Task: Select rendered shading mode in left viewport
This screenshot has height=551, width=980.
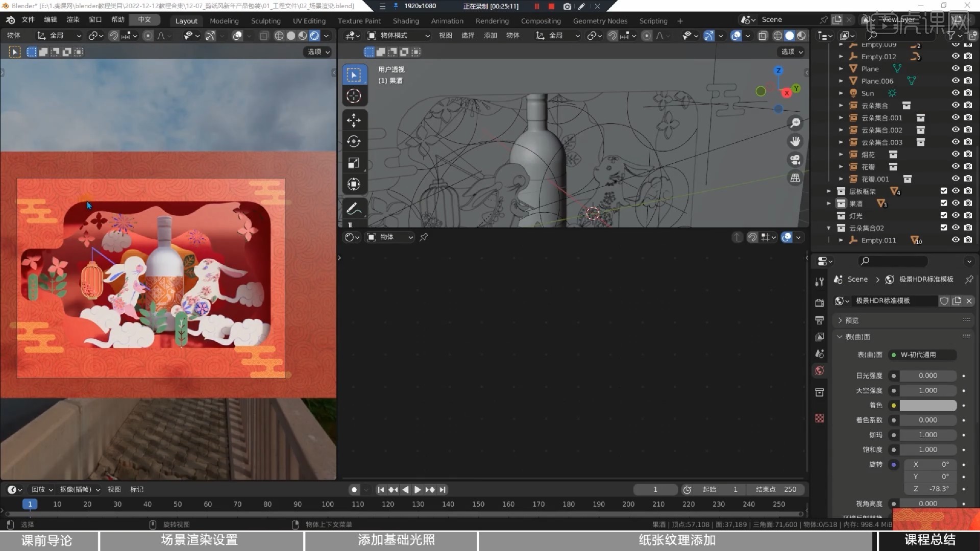Action: tap(315, 36)
